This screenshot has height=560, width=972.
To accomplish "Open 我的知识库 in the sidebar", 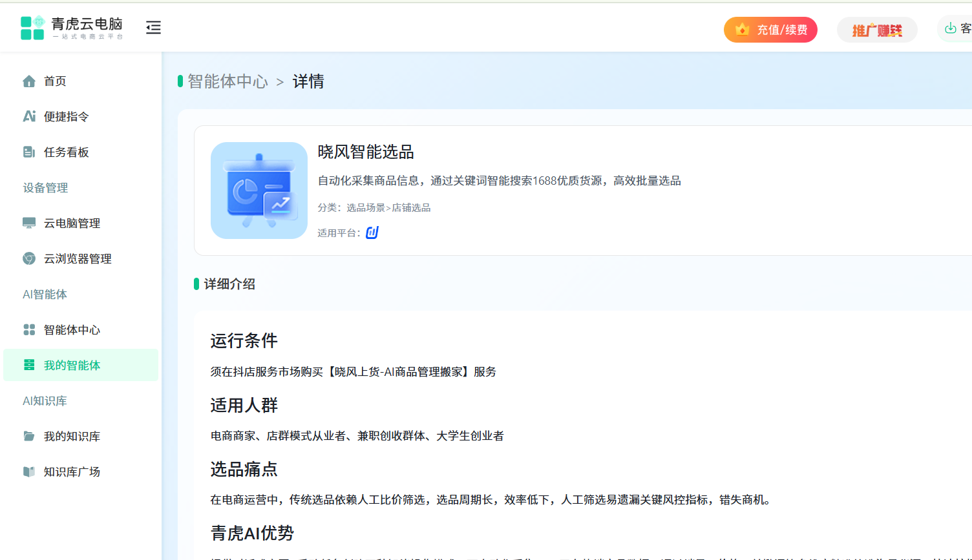I will (81, 437).
